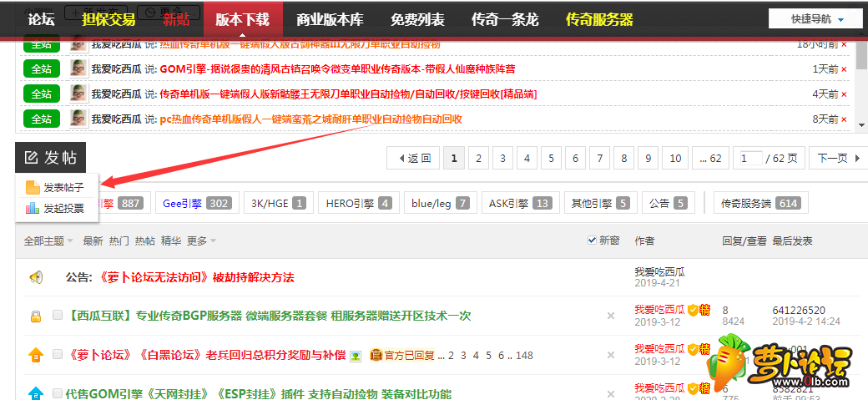The width and height of the screenshot is (868, 400).
Task: Click the lock icon beside 西瓜互联 thread
Action: coord(35,316)
